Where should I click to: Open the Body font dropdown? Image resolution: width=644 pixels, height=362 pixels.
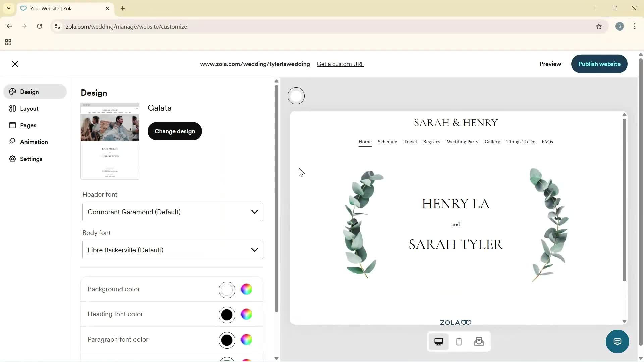point(172,250)
